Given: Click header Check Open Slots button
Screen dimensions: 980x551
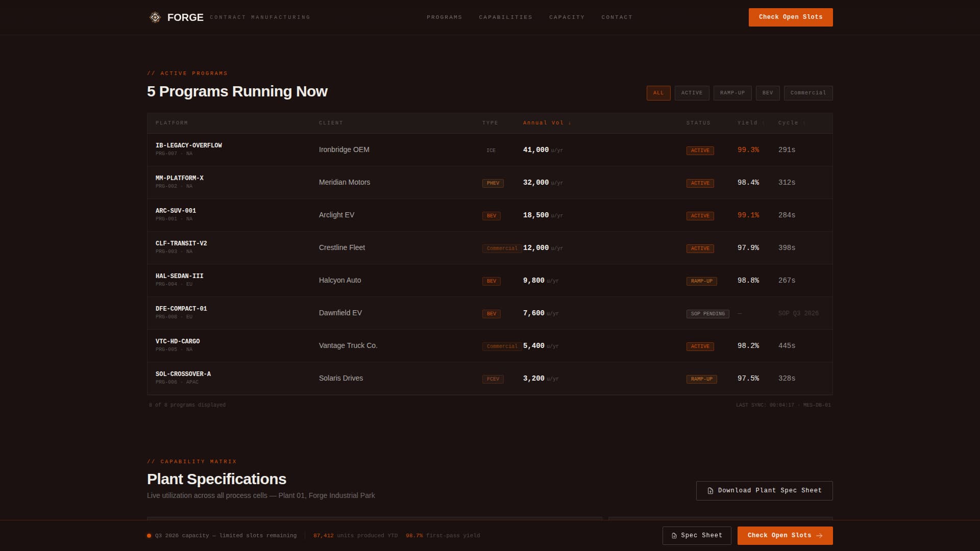Looking at the screenshot, I should point(790,17).
